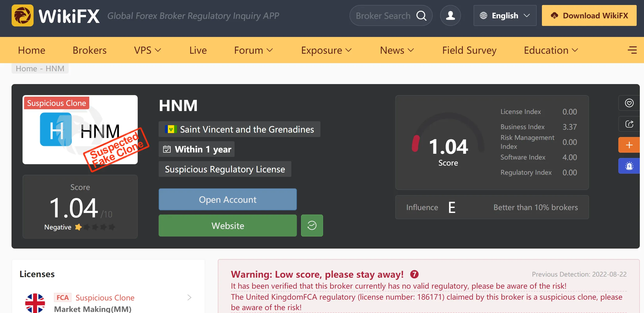Expand the Forum menu dropdown

coord(253,50)
